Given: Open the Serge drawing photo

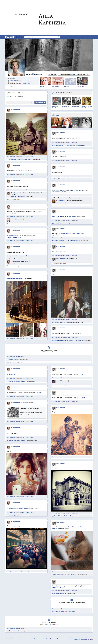Looking at the screenshot, I should [x=72, y=434].
